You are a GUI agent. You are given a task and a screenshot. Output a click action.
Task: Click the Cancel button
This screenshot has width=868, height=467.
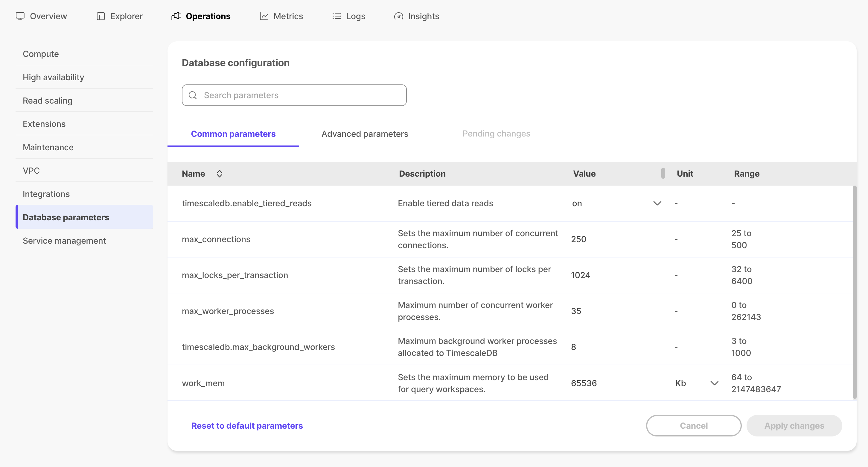694,425
